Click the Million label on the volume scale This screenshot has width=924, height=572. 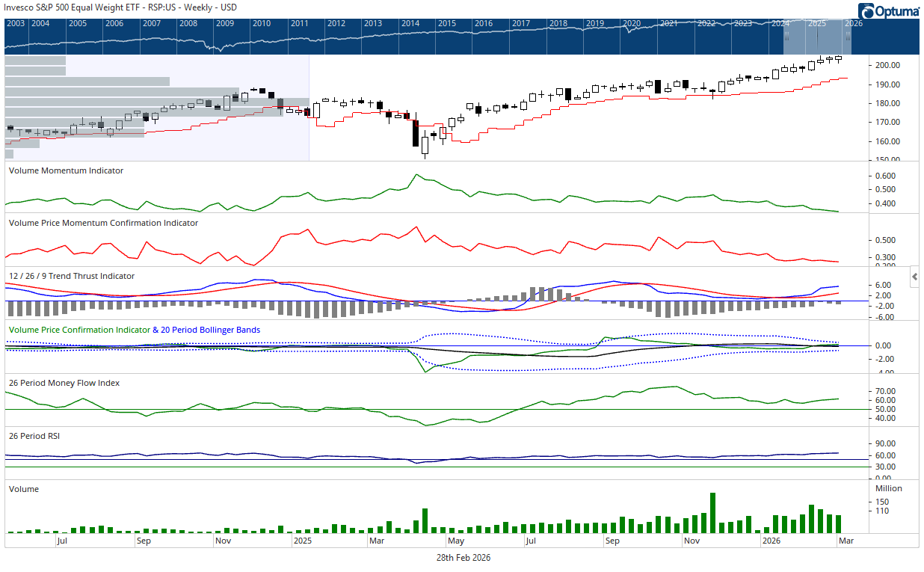pyautogui.click(x=889, y=489)
